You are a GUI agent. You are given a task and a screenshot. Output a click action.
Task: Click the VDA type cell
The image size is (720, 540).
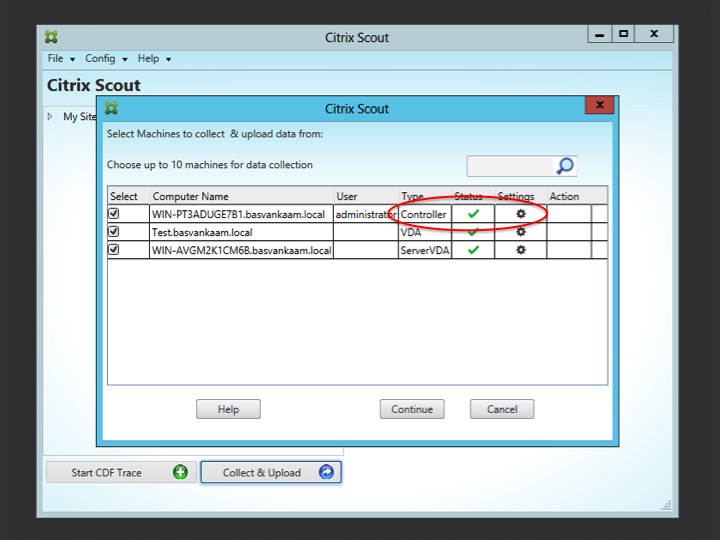tap(425, 232)
